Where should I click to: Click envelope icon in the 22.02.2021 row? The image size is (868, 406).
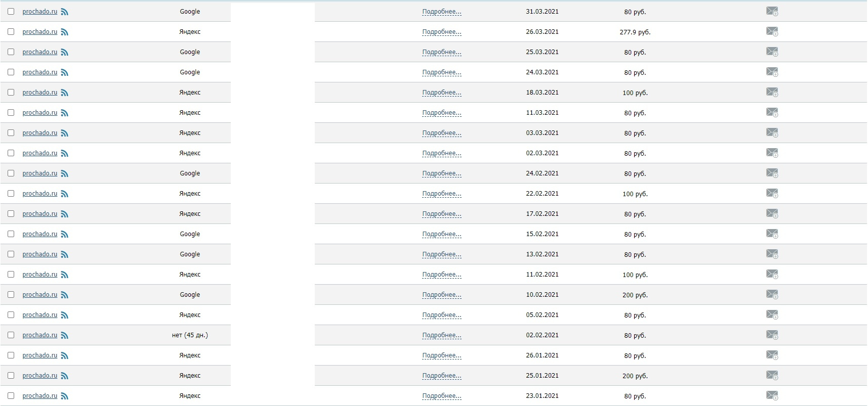click(x=772, y=193)
